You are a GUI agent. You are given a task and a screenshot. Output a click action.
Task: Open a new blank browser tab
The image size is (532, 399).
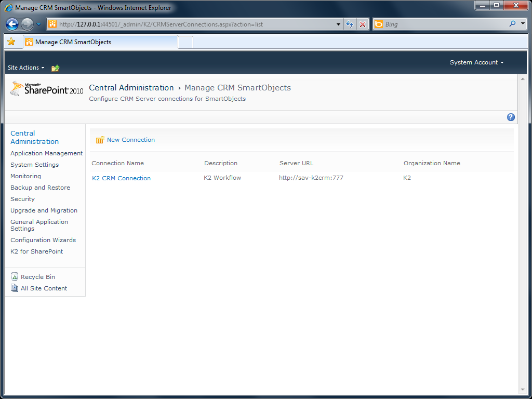point(185,43)
